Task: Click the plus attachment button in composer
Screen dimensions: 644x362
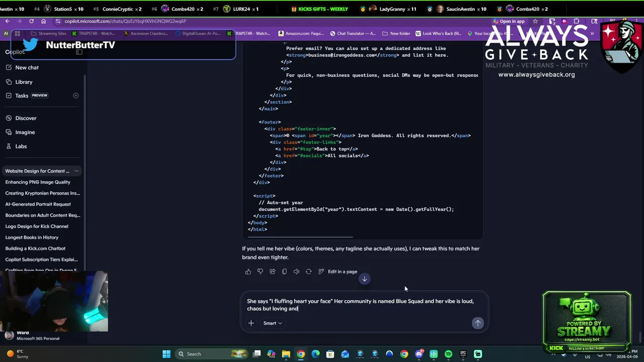Action: pos(251,323)
